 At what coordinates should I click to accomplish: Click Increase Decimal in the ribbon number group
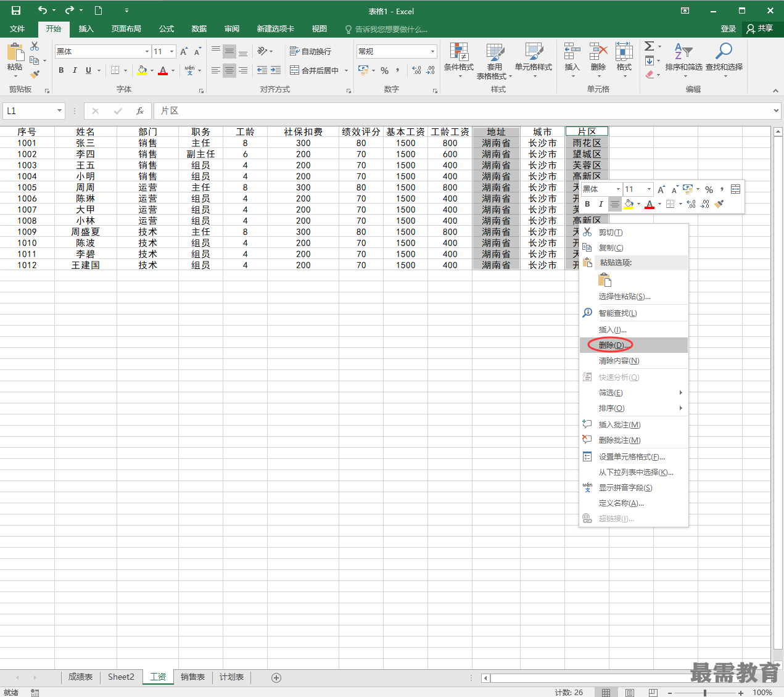click(416, 70)
